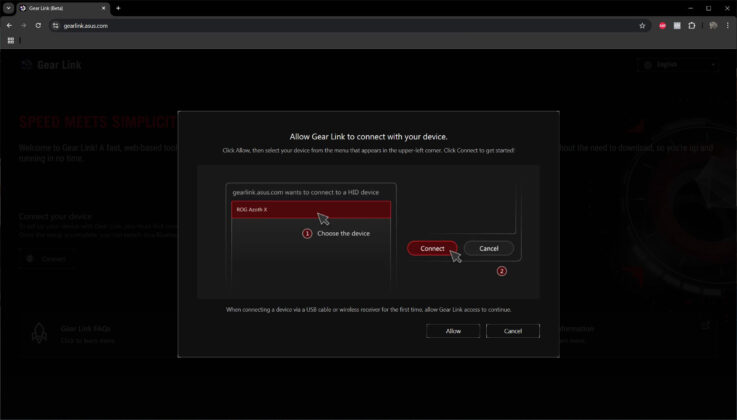Minimize the browser window
This screenshot has height=420, width=737.
click(x=690, y=8)
